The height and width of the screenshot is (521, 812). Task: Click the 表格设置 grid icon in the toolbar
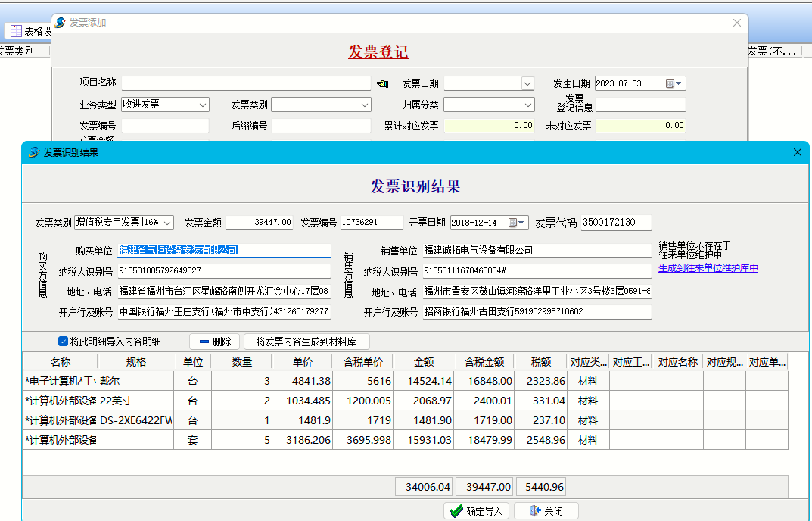click(x=16, y=31)
